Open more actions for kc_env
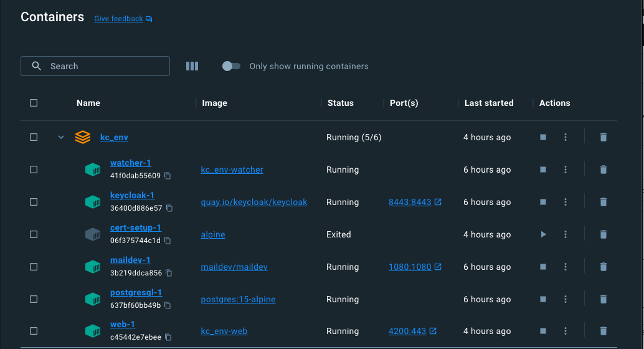The image size is (644, 349). tap(566, 137)
